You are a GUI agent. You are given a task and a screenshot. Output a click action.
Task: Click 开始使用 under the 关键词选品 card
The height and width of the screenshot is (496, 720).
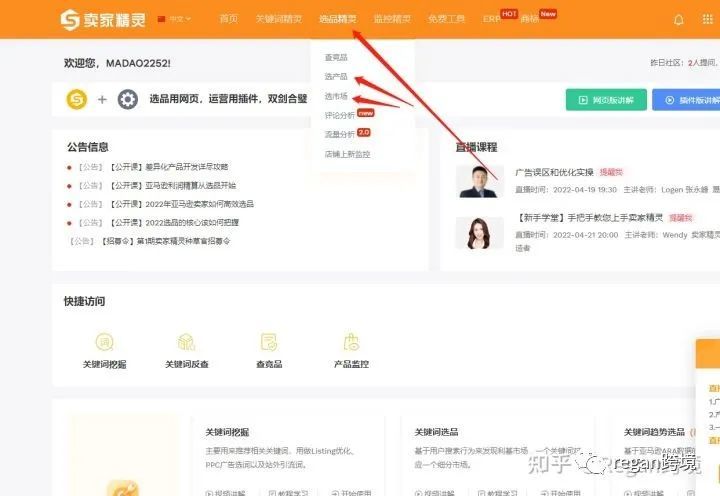pos(561,493)
